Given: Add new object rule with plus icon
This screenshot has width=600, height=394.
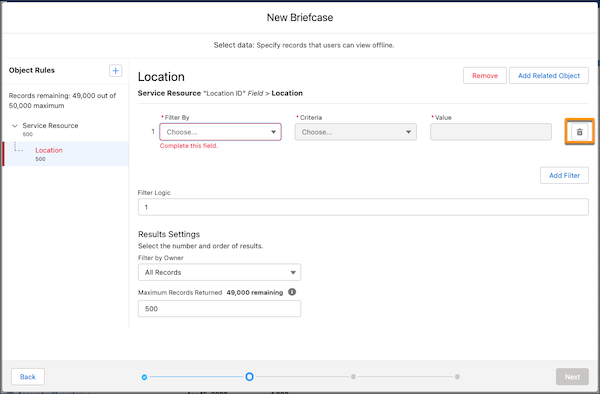Looking at the screenshot, I should (x=116, y=70).
